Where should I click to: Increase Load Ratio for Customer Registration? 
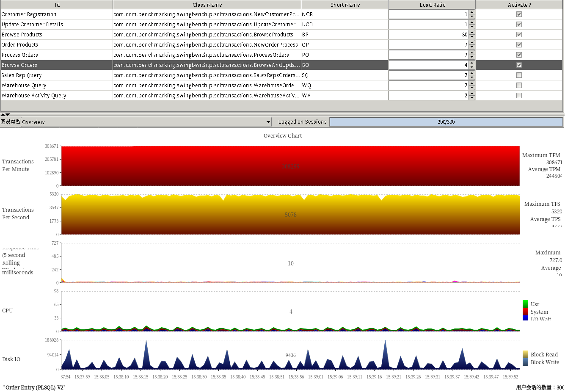point(472,12)
